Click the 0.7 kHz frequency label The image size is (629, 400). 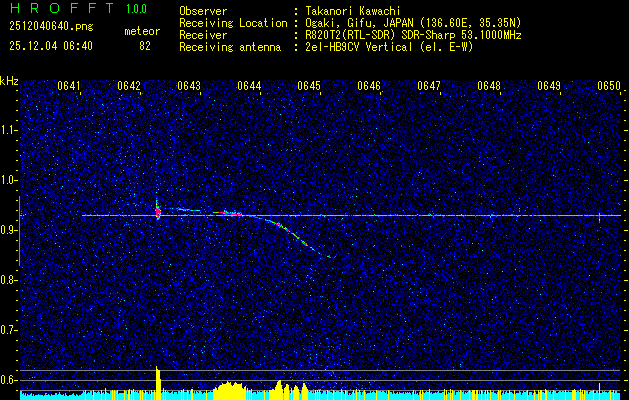[8, 330]
